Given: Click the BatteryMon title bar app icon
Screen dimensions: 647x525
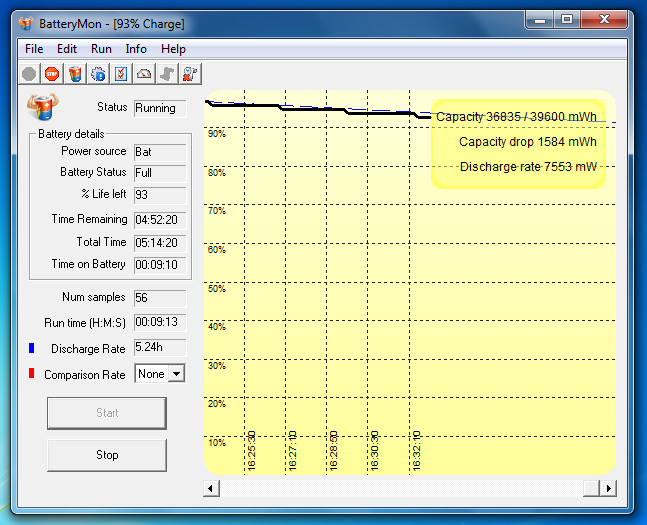Looking at the screenshot, I should [26, 24].
